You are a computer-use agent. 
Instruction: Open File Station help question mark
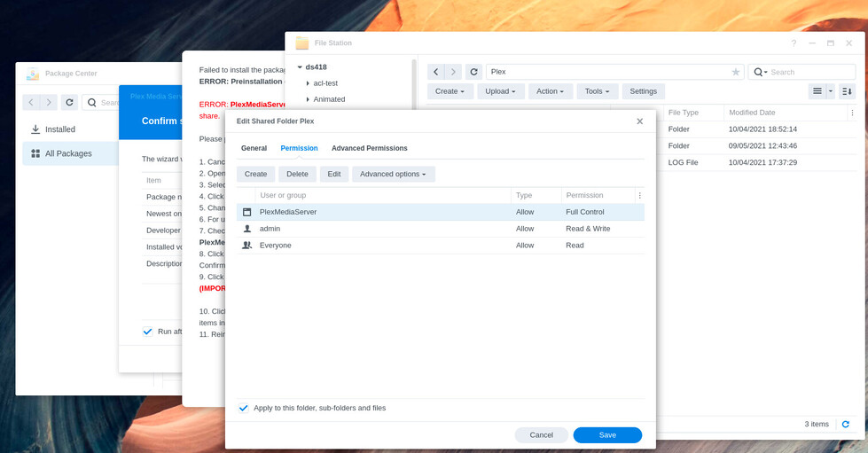point(794,43)
